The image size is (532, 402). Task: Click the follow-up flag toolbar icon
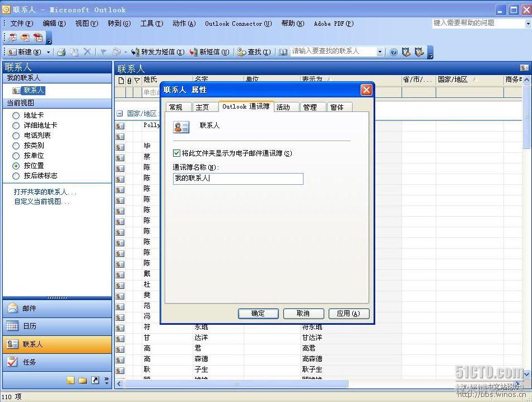(103, 52)
